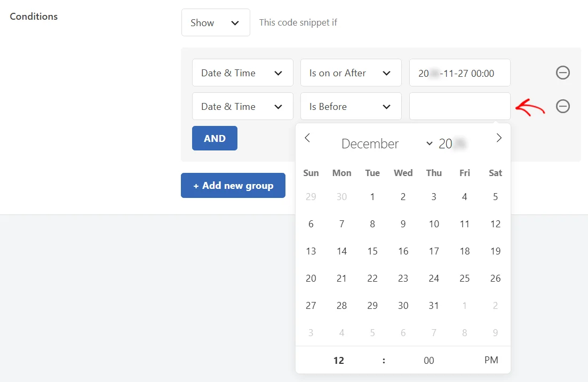Select December 4 date
588x382 pixels.
tap(465, 197)
